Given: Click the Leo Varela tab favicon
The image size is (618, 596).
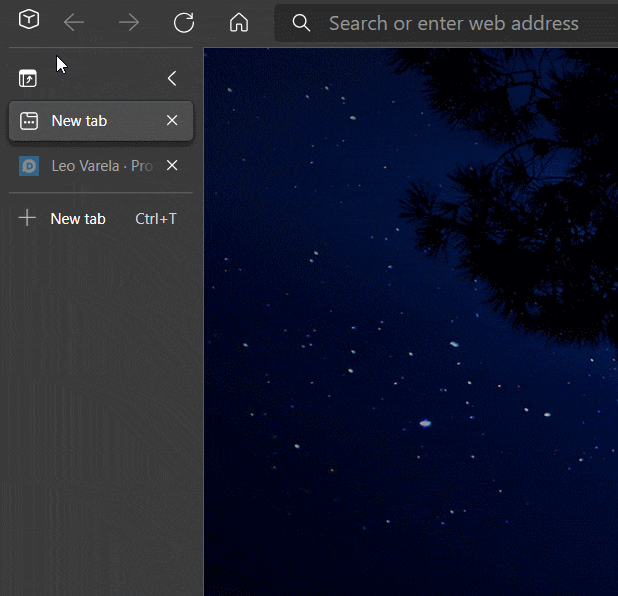Looking at the screenshot, I should tap(29, 166).
